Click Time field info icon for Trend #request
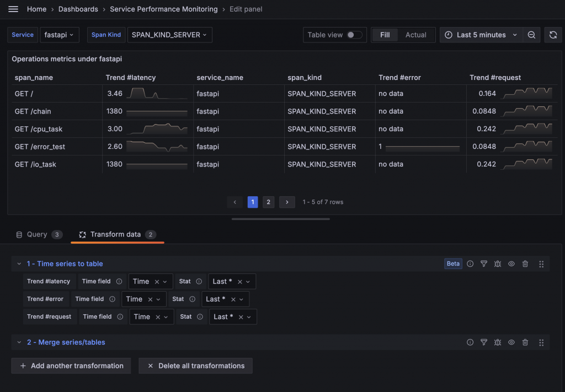Image resolution: width=565 pixels, height=392 pixels. click(x=120, y=317)
